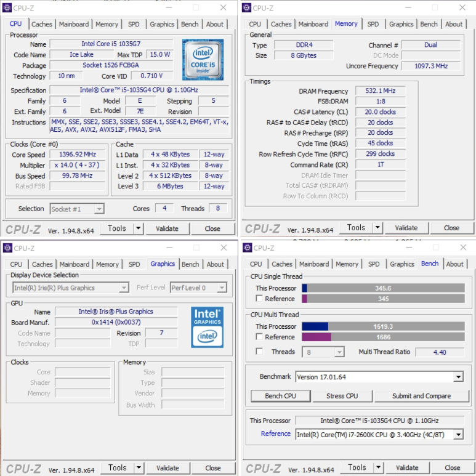This screenshot has width=476, height=476.
Task: Click the processor Name field Intel Core i5 1035G7
Action: coord(111,44)
